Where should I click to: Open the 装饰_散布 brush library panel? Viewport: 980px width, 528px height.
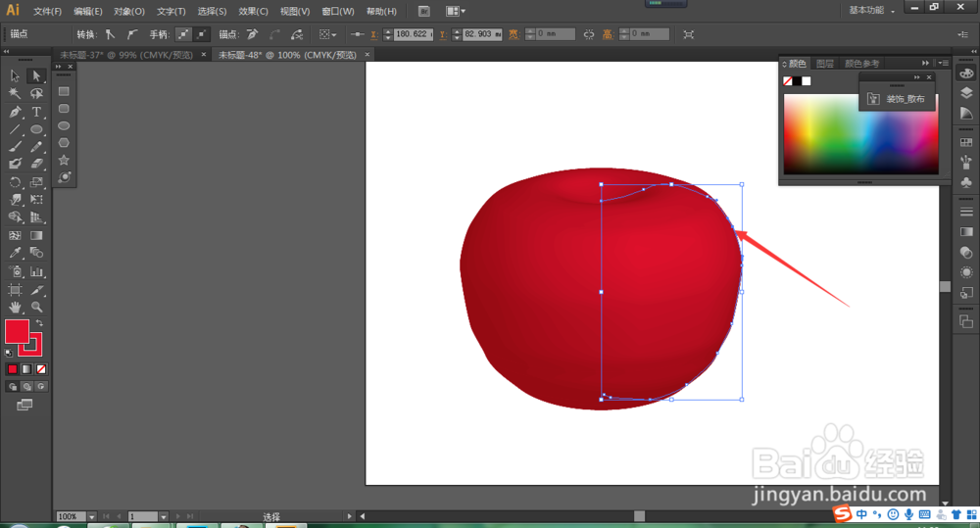[x=898, y=99]
